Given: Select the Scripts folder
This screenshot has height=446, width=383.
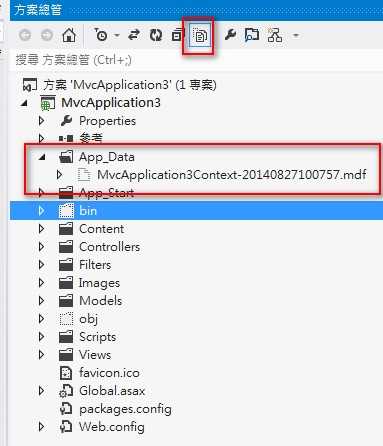Looking at the screenshot, I should click(98, 337).
